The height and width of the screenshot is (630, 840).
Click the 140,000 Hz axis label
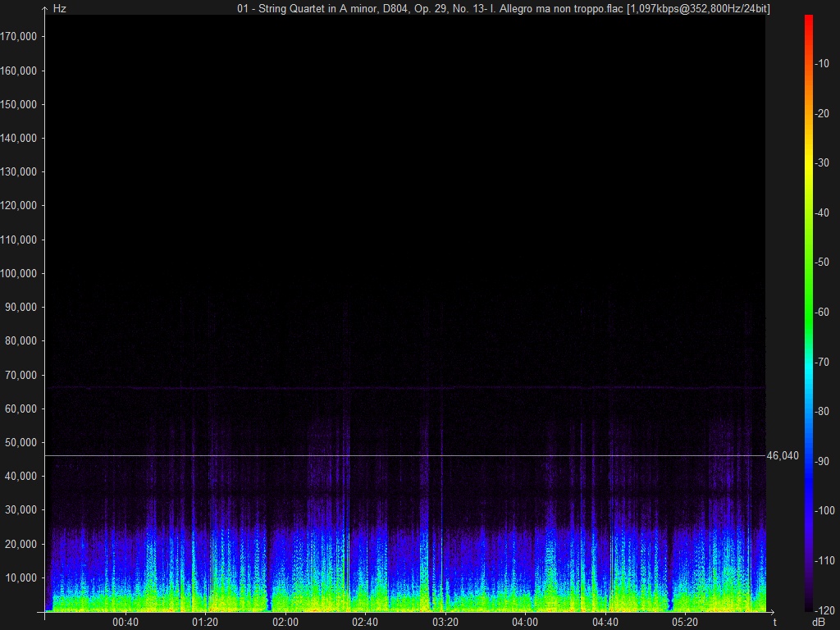pyautogui.click(x=19, y=138)
